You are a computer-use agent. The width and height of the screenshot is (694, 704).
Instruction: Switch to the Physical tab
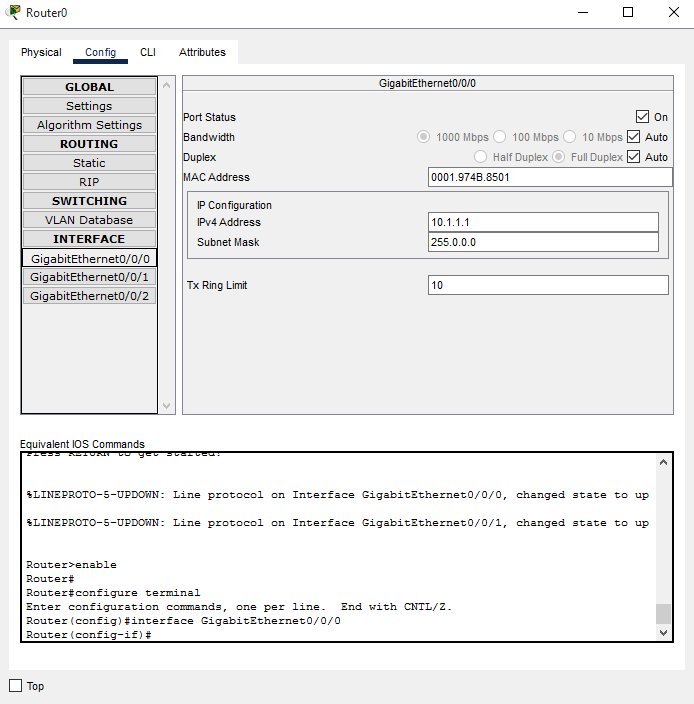(x=41, y=52)
